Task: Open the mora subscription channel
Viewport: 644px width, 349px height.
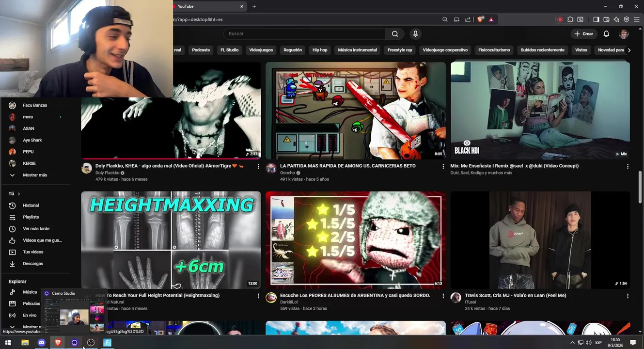Action: pos(36,117)
